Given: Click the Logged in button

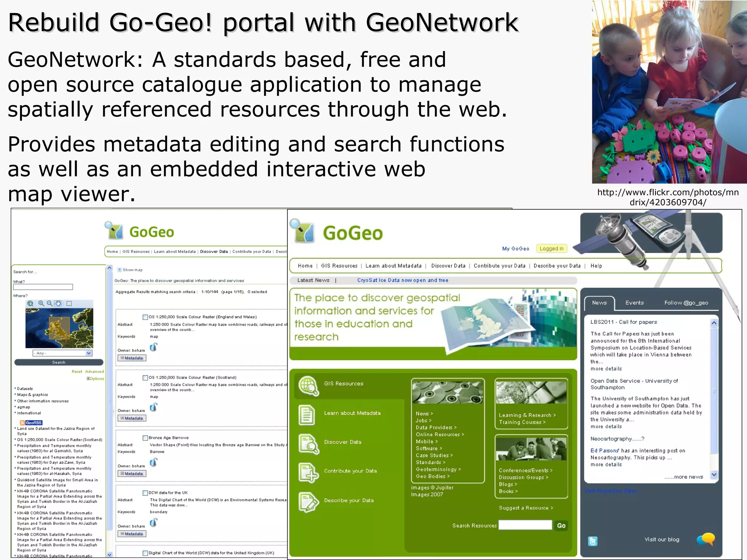Looking at the screenshot, I should point(551,249).
